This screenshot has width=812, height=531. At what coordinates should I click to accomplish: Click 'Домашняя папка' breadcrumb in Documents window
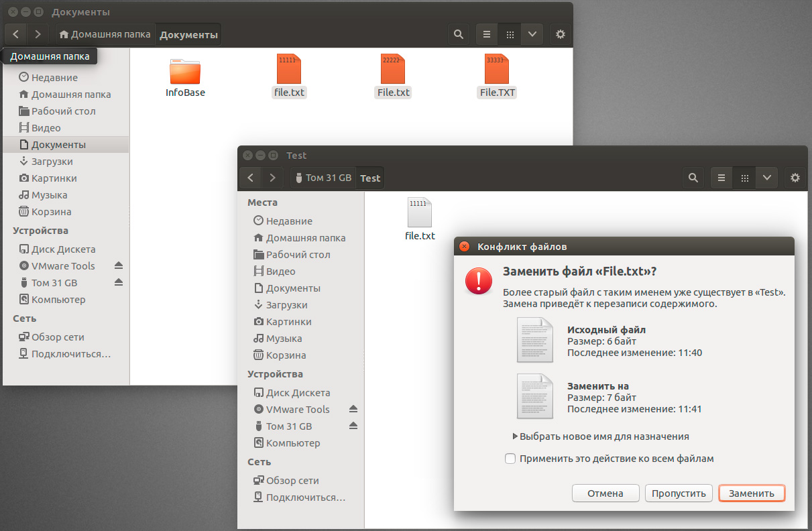[106, 34]
